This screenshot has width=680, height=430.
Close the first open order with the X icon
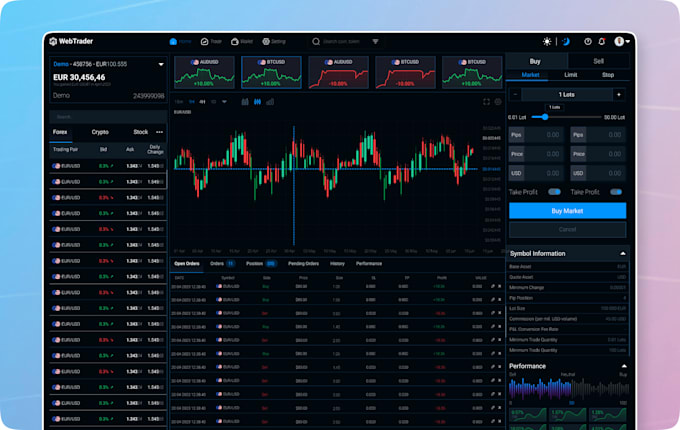point(500,287)
